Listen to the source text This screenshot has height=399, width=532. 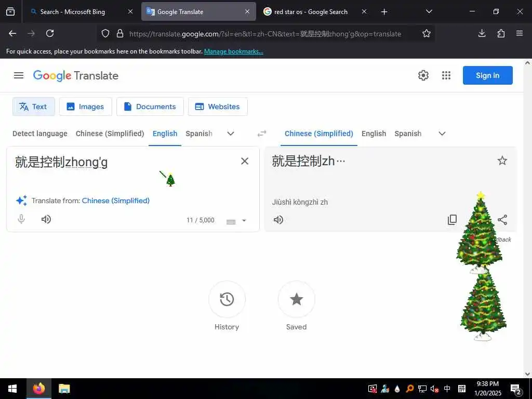click(x=46, y=220)
